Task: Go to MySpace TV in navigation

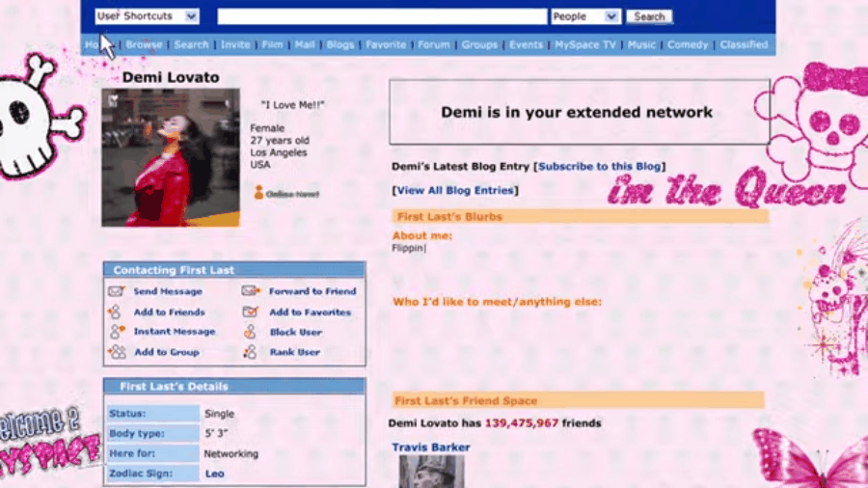Action: click(584, 44)
